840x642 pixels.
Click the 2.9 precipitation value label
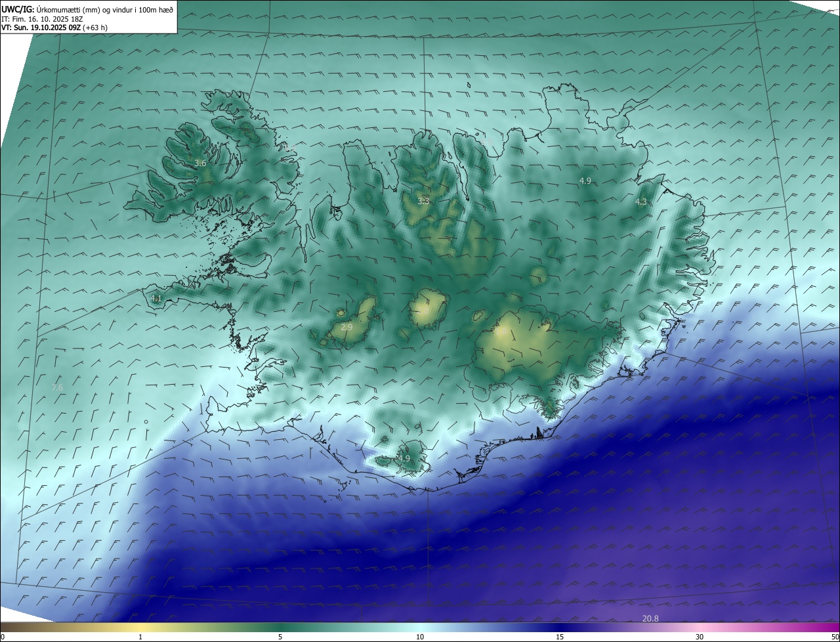[347, 327]
